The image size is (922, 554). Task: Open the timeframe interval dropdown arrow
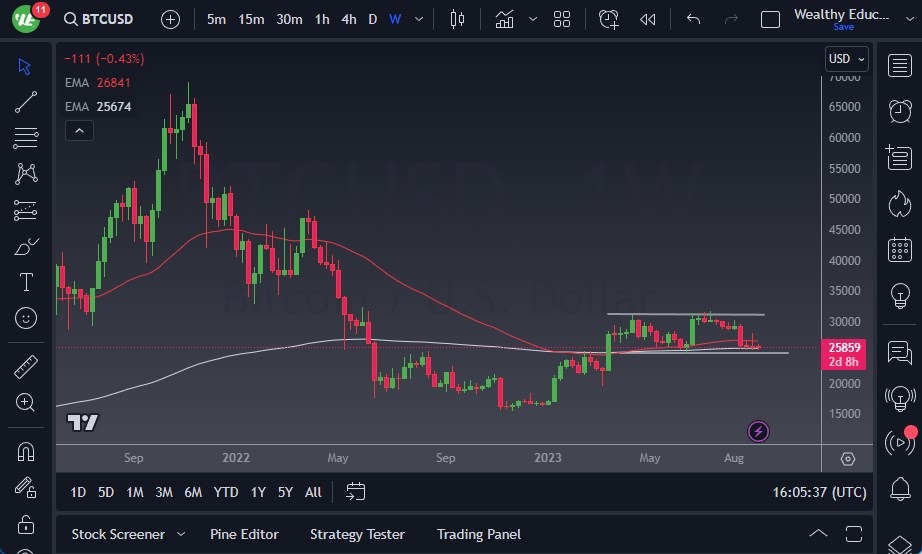[419, 19]
